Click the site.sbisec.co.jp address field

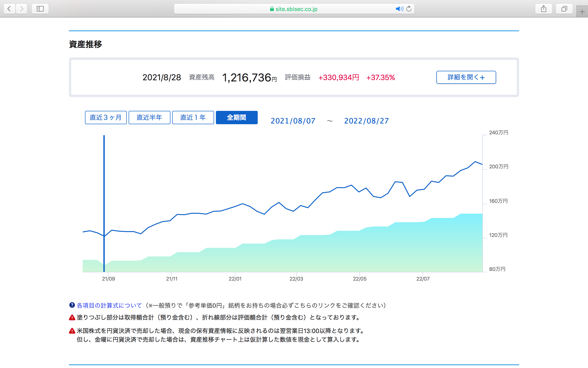tap(294, 9)
